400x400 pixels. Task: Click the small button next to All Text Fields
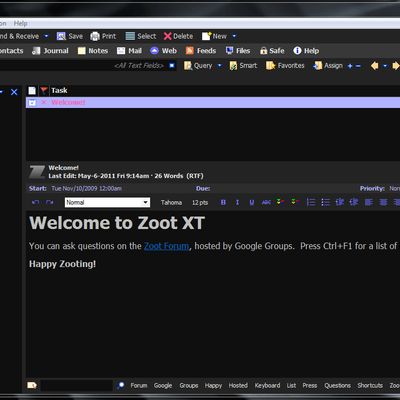[172, 66]
